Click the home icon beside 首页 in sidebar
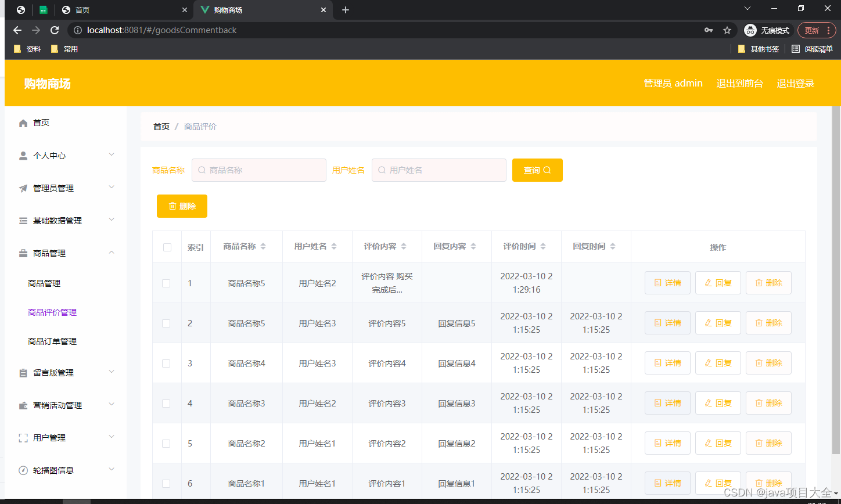The image size is (841, 504). [23, 123]
